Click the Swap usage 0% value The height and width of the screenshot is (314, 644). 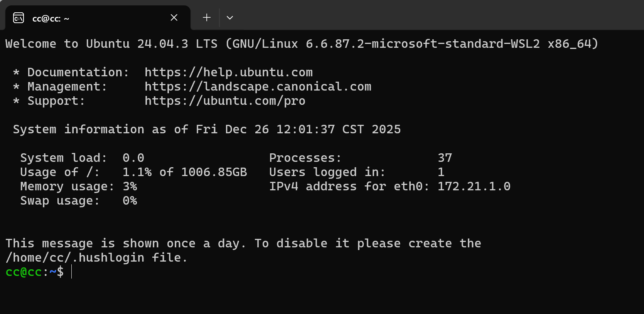pyautogui.click(x=130, y=201)
